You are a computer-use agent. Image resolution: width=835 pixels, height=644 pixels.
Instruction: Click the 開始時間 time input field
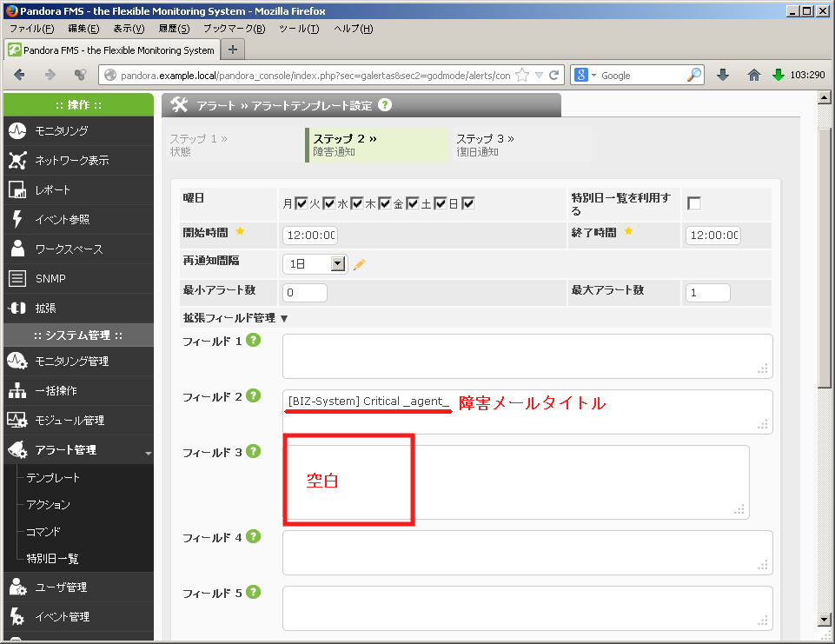coord(310,236)
